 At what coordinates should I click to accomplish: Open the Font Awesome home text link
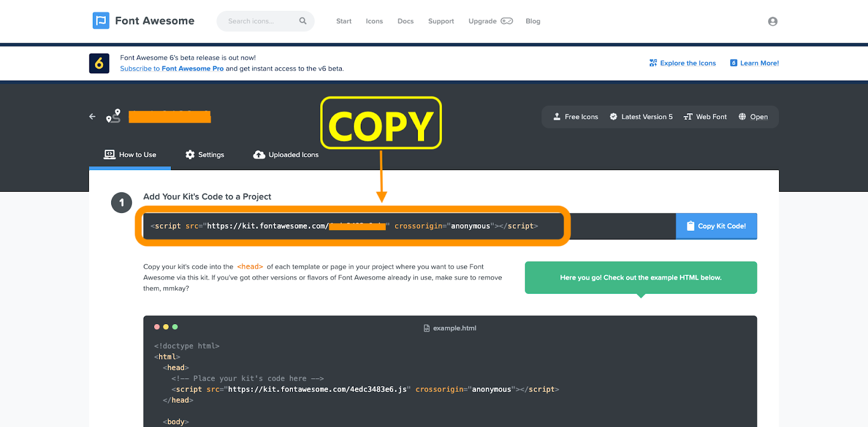(x=155, y=21)
